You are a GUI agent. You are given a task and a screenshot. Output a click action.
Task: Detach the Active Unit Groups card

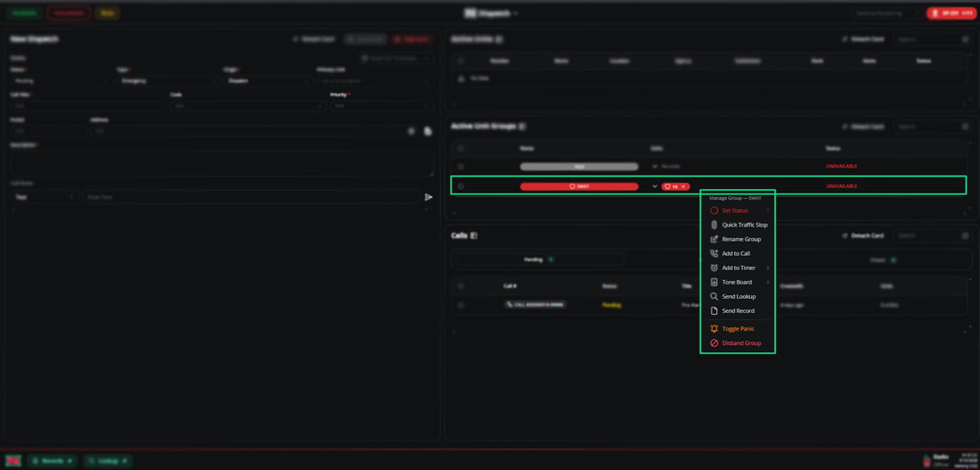863,127
